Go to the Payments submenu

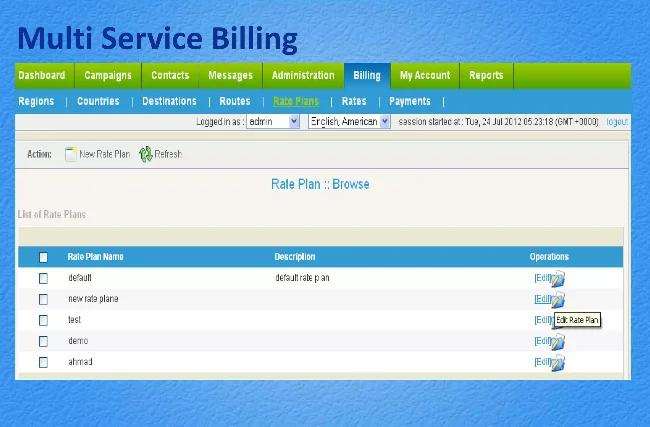410,101
